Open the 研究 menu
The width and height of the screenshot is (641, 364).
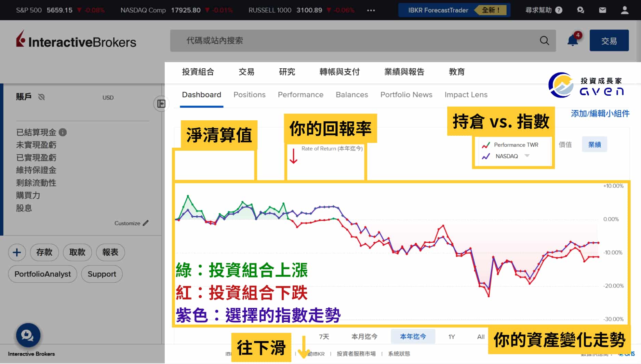pyautogui.click(x=287, y=72)
